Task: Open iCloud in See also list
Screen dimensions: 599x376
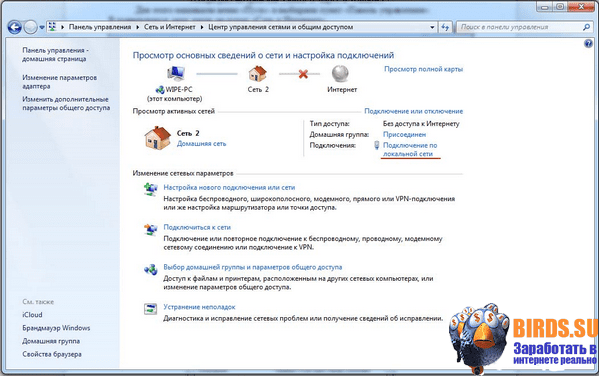Action: click(x=32, y=315)
